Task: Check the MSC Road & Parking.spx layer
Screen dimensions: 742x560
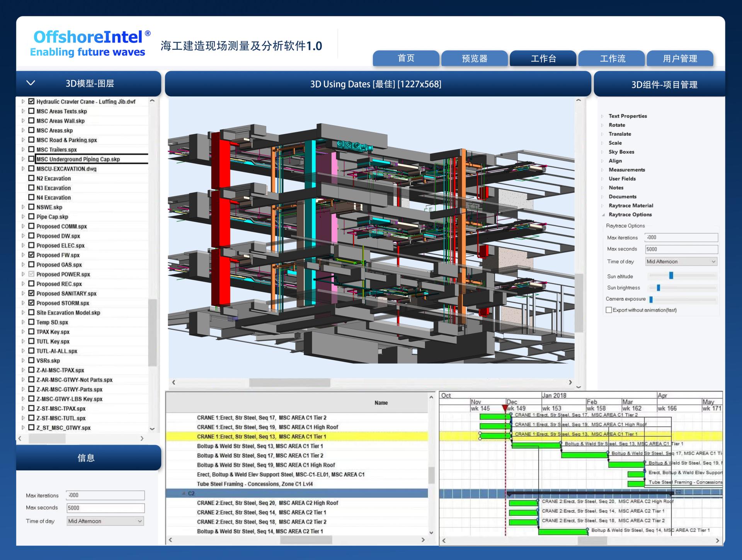Action: tap(32, 140)
